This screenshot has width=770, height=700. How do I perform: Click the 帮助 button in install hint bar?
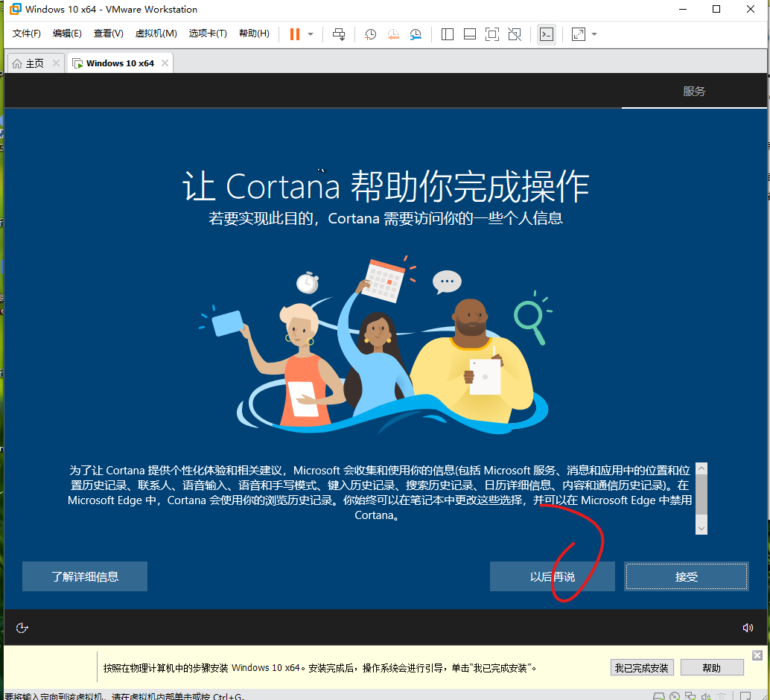[712, 667]
